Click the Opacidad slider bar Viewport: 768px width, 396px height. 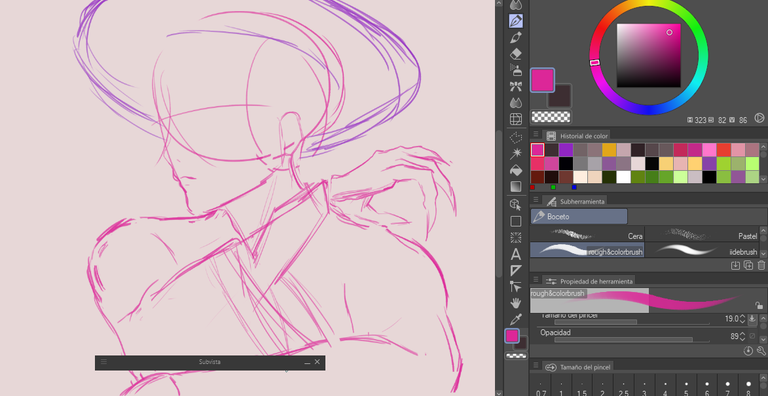click(x=632, y=339)
